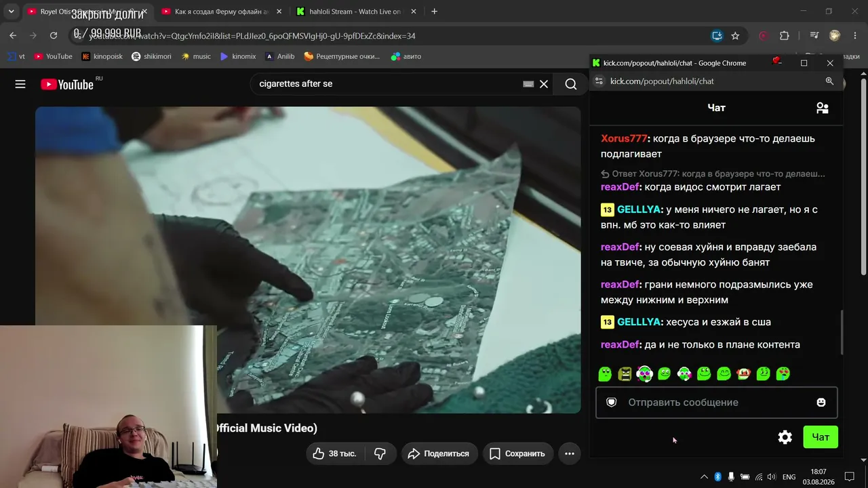868x488 pixels.
Task: Install YouTube app from address bar icon
Action: [x=717, y=36]
